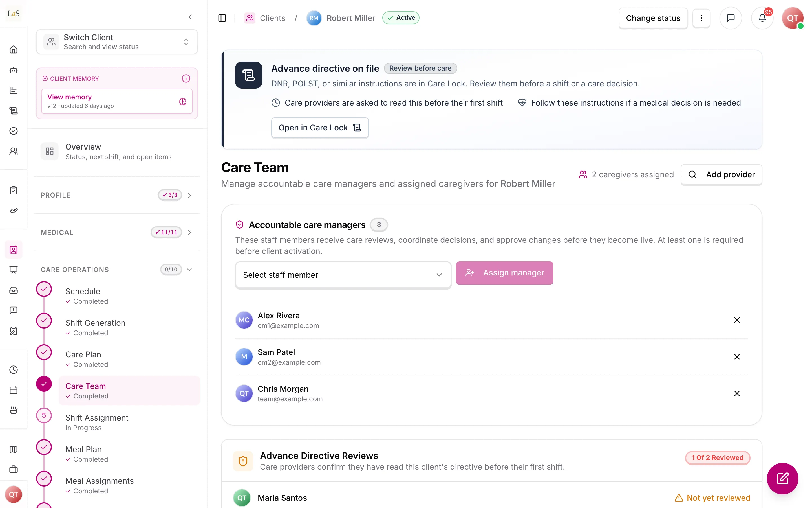
Task: Remove Alex Rivera from care managers
Action: pyautogui.click(x=737, y=320)
